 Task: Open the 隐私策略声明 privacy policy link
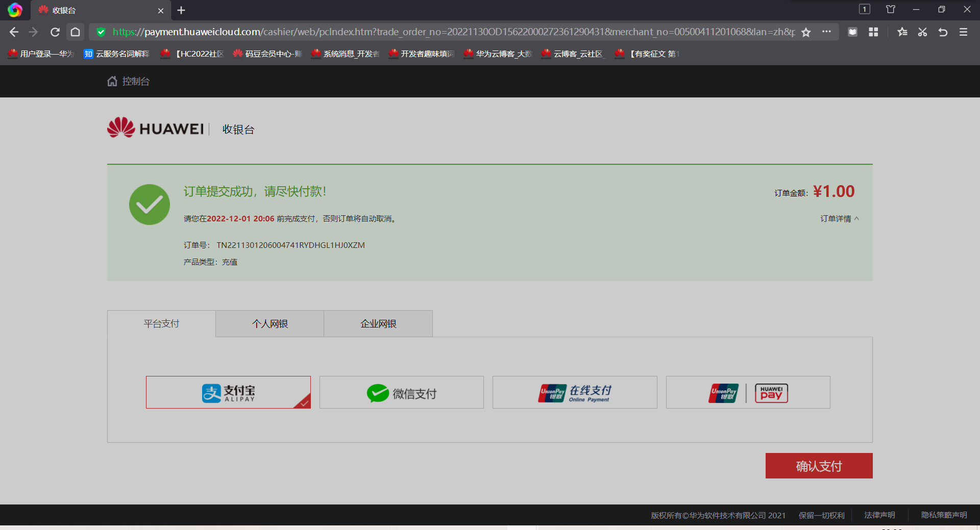pyautogui.click(x=944, y=515)
